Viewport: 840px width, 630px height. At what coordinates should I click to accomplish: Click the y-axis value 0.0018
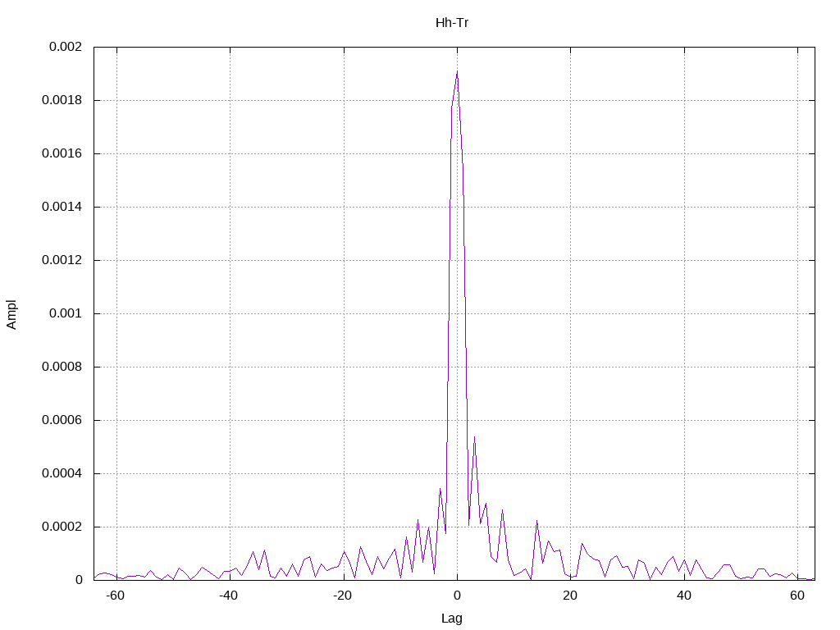click(x=62, y=100)
